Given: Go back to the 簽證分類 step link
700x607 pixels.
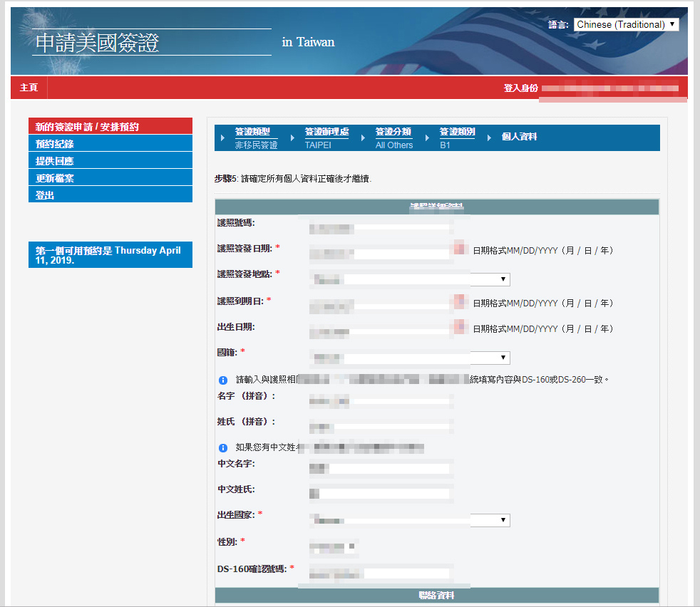Looking at the screenshot, I should coord(393,132).
